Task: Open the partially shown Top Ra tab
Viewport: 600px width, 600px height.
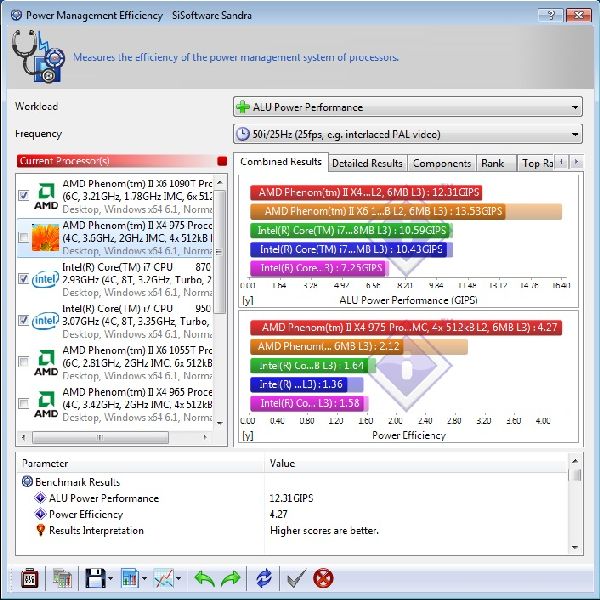Action: pyautogui.click(x=536, y=163)
